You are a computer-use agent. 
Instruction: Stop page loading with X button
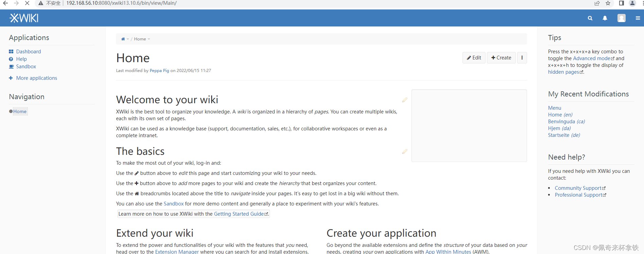(27, 3)
